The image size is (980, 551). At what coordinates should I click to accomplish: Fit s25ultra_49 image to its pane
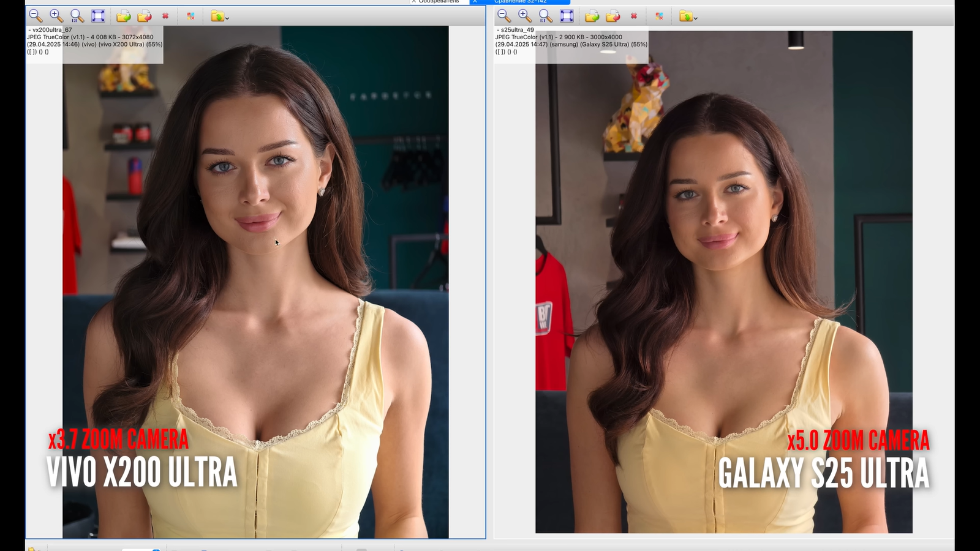point(567,16)
